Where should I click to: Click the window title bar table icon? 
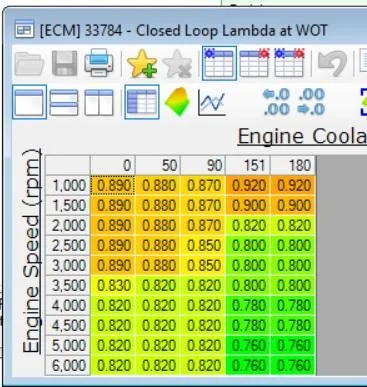24,29
